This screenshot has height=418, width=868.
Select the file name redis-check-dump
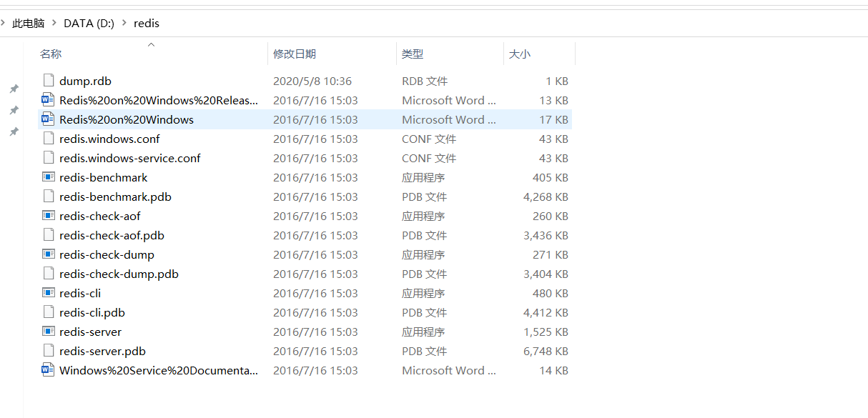click(107, 254)
